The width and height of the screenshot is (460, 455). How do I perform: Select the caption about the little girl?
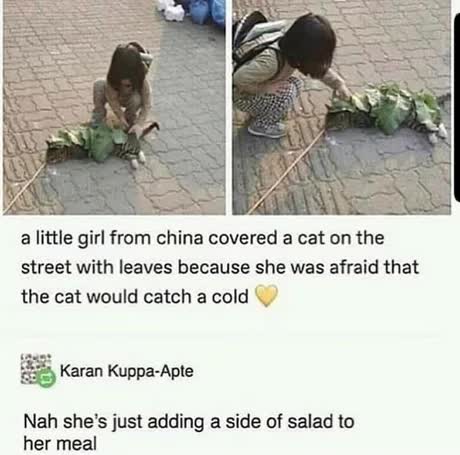[219, 267]
